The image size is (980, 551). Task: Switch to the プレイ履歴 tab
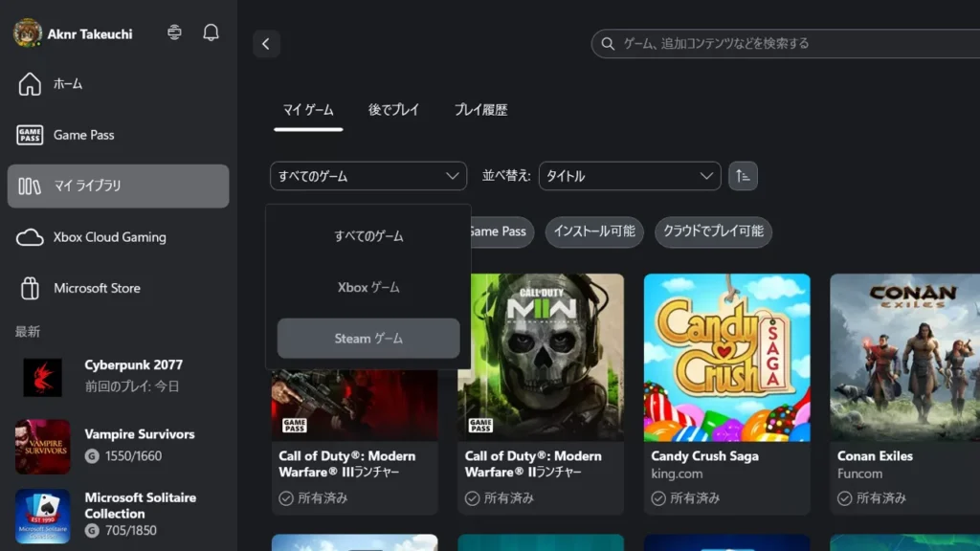tap(480, 110)
